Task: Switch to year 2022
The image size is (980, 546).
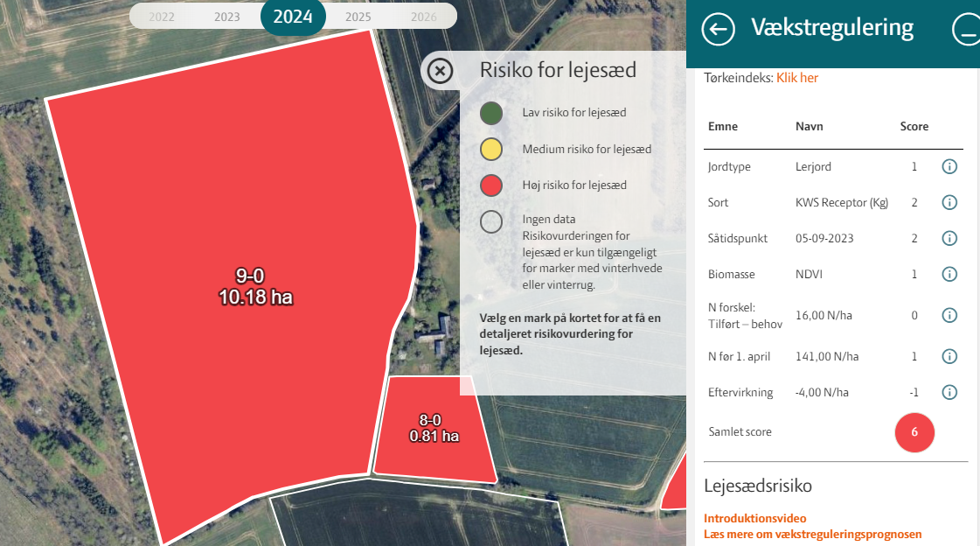Action: pos(161,17)
